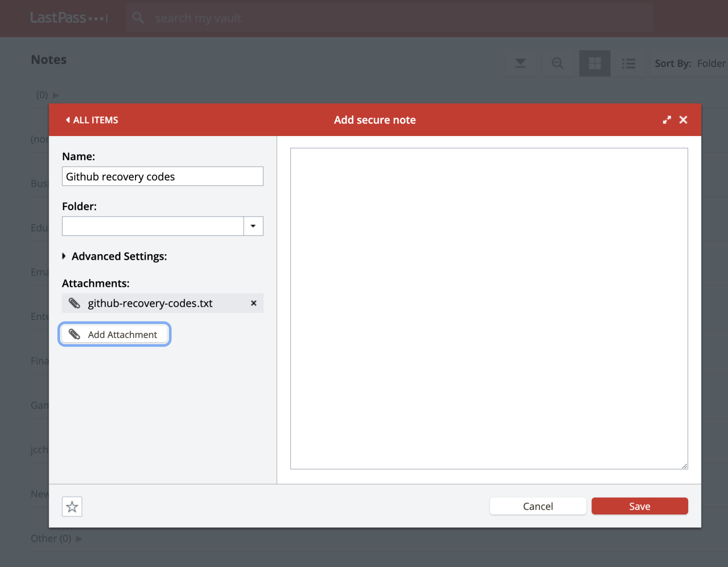Open the Folder dropdown
The image size is (728, 567).
pyautogui.click(x=253, y=226)
